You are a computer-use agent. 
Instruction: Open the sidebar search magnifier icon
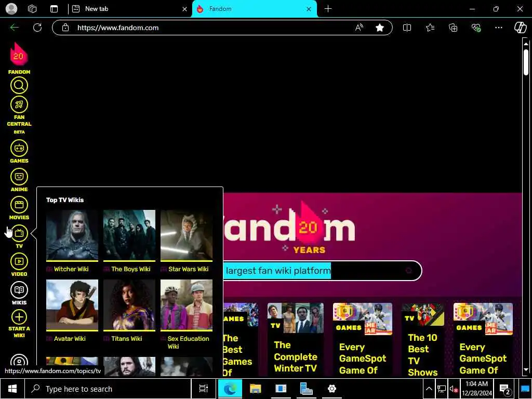click(19, 86)
